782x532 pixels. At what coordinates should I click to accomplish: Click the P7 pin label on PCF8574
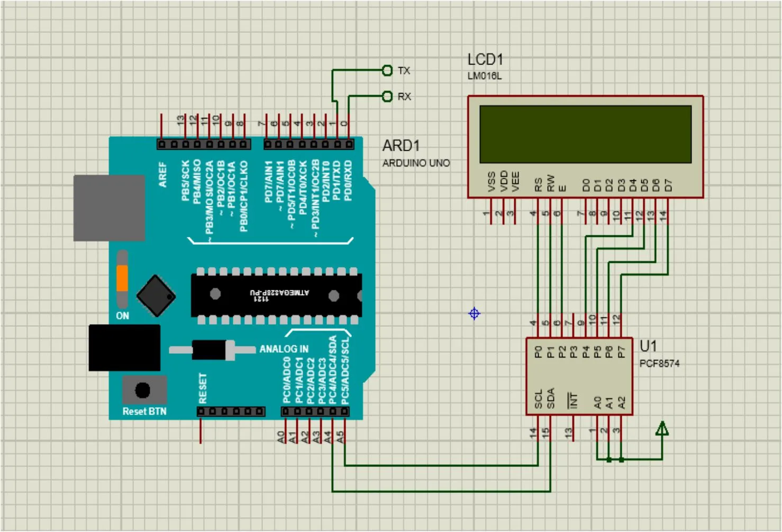(x=622, y=352)
